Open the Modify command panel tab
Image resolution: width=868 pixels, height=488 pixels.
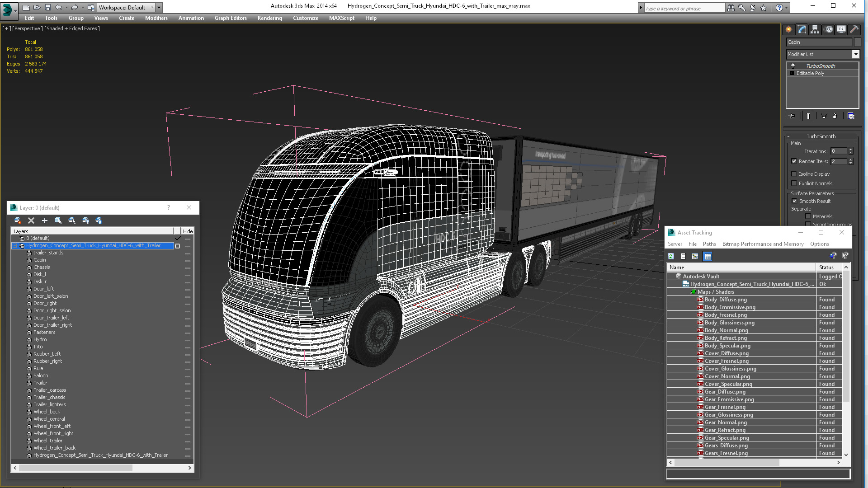tap(802, 29)
